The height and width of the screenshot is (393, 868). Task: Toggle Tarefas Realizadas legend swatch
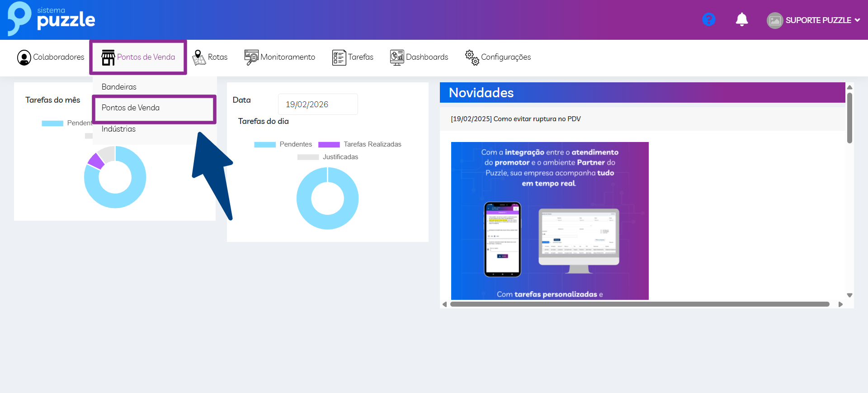coord(329,144)
